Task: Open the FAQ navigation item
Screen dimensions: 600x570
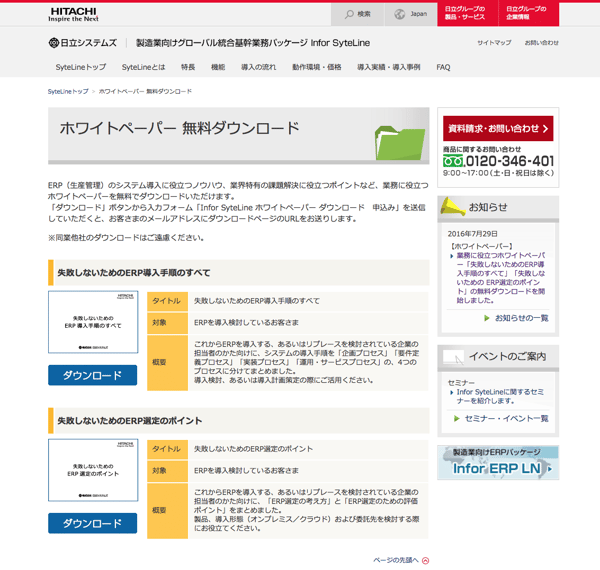Action: click(443, 67)
